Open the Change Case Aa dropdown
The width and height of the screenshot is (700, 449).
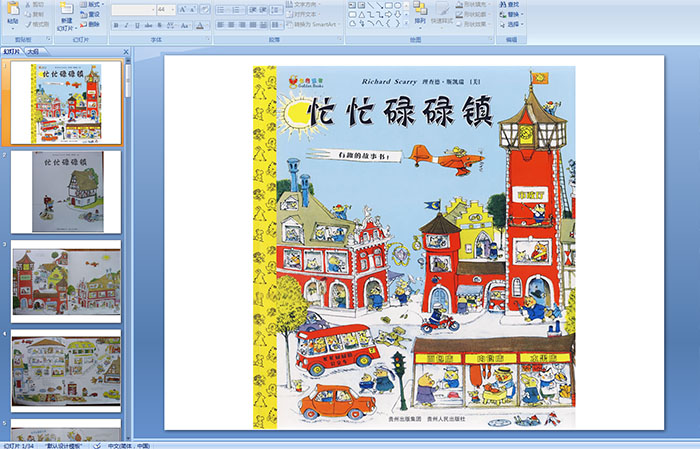click(185, 25)
